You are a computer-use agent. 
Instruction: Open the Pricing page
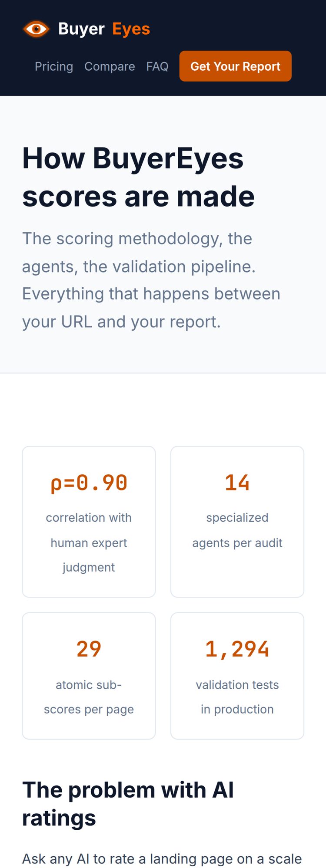(x=53, y=66)
